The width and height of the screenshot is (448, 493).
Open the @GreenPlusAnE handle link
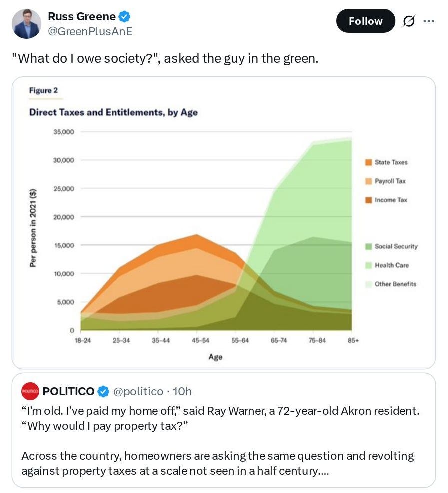click(x=90, y=32)
